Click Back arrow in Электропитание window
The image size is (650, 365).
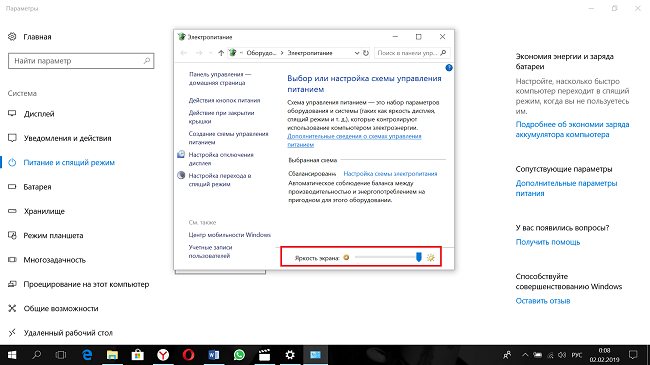point(184,53)
